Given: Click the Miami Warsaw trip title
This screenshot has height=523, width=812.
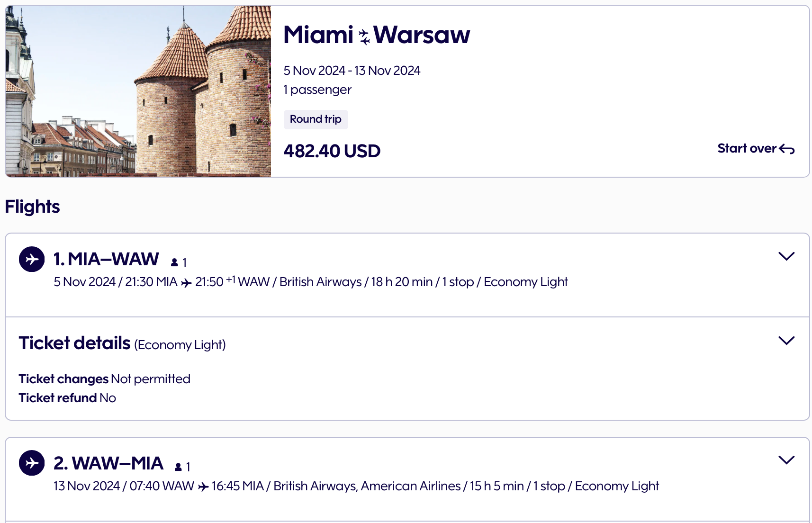Looking at the screenshot, I should point(376,35).
